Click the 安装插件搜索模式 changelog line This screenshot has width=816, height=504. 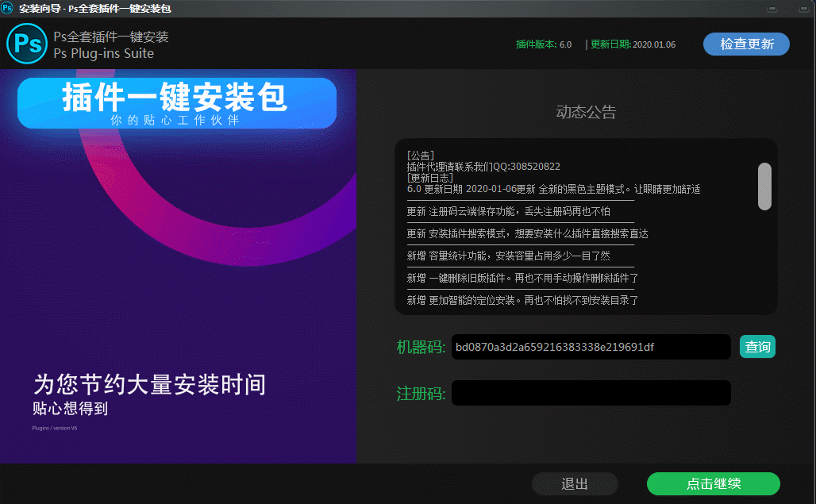coord(528,233)
